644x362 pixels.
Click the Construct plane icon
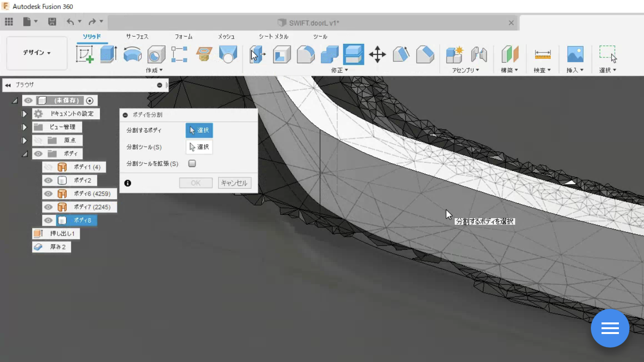coord(509,54)
